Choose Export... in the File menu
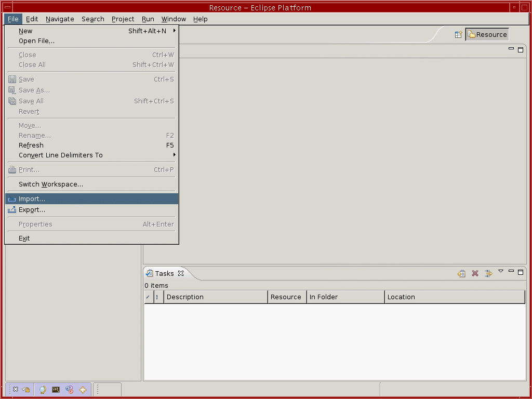532x399 pixels. [32, 210]
